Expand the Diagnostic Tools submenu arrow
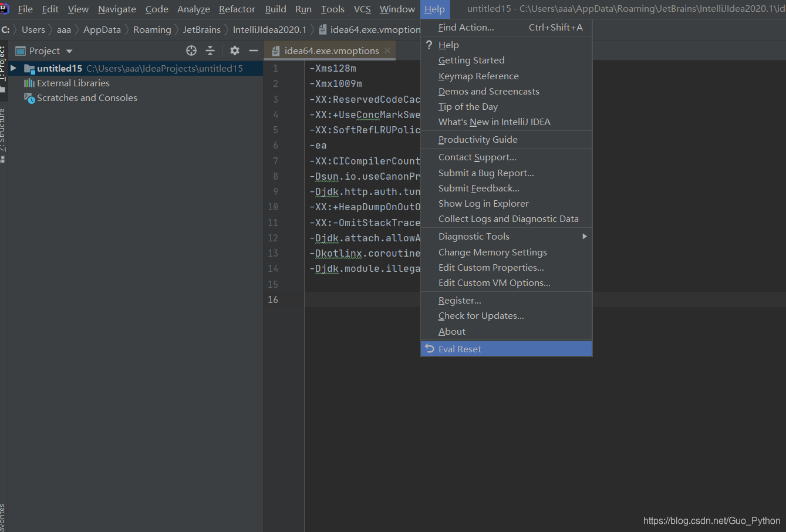Viewport: 786px width, 532px height. [x=585, y=236]
